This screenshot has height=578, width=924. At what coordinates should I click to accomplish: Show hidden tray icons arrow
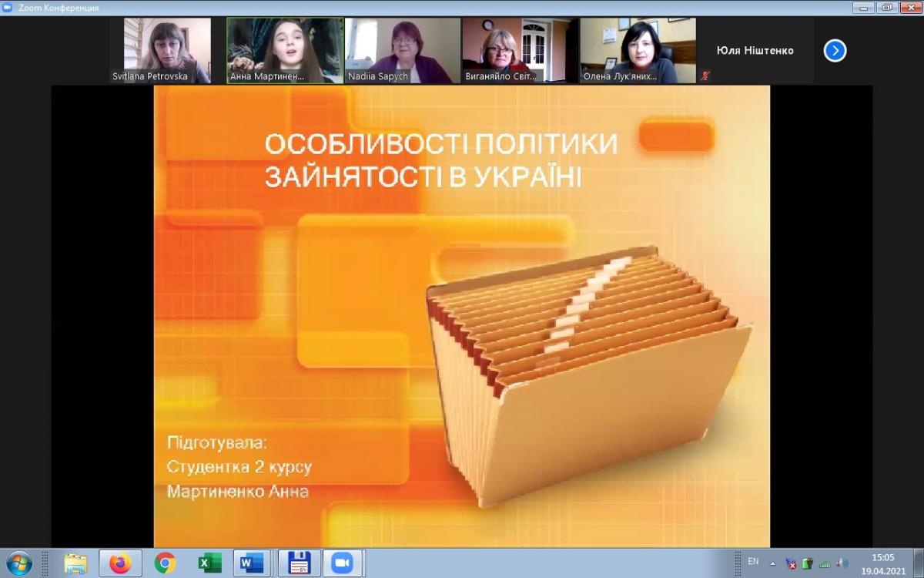(772, 563)
